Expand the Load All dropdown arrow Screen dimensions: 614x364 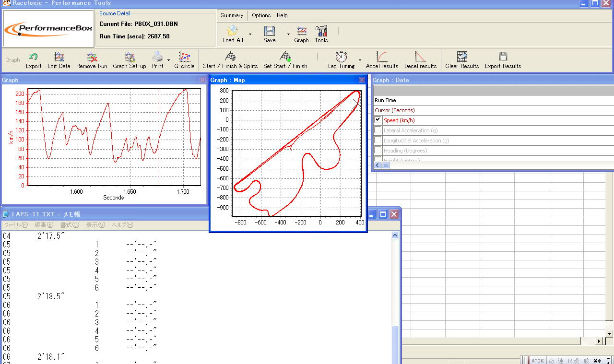(x=250, y=34)
